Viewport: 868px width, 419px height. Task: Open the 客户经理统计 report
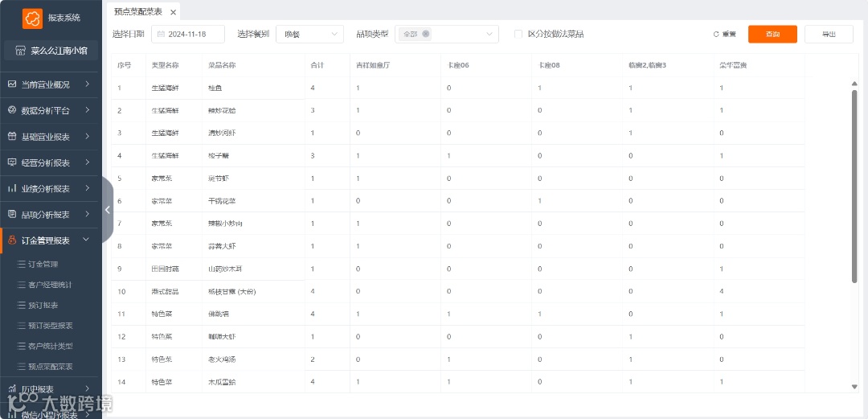click(51, 285)
